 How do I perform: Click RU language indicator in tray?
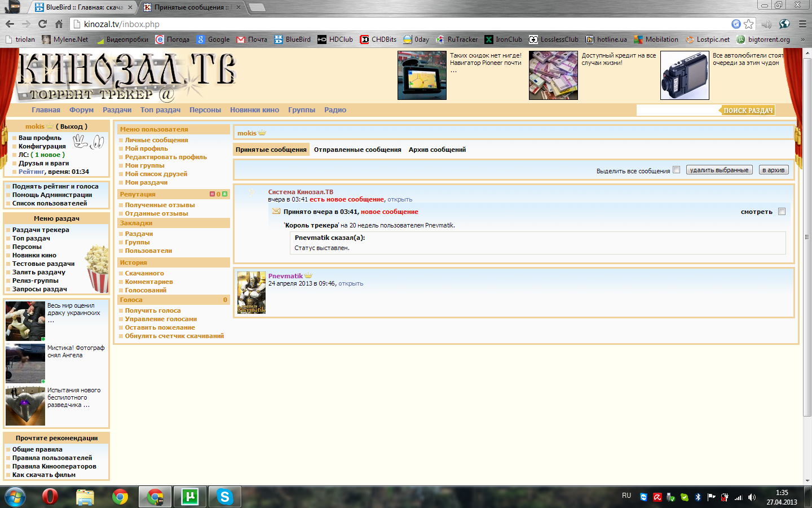626,496
